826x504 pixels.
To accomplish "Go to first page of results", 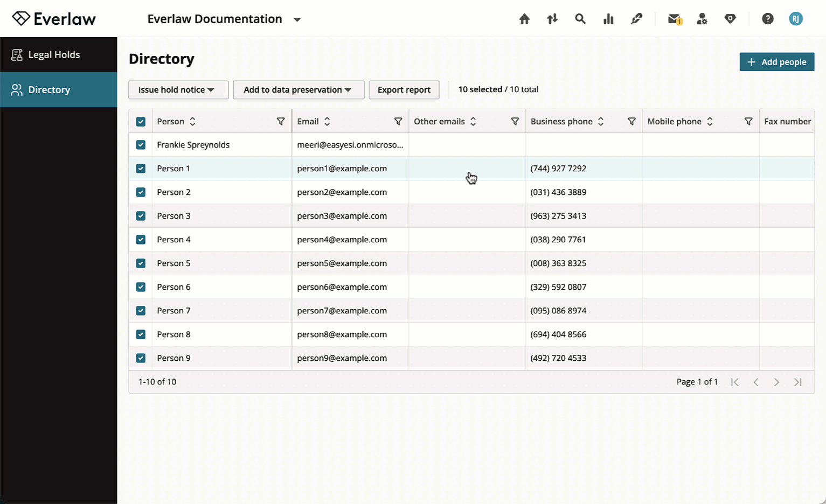I will pos(735,382).
